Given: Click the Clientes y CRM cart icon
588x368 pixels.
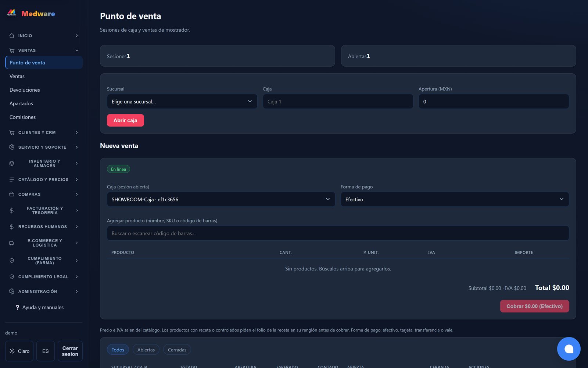Looking at the screenshot, I should coord(12,132).
